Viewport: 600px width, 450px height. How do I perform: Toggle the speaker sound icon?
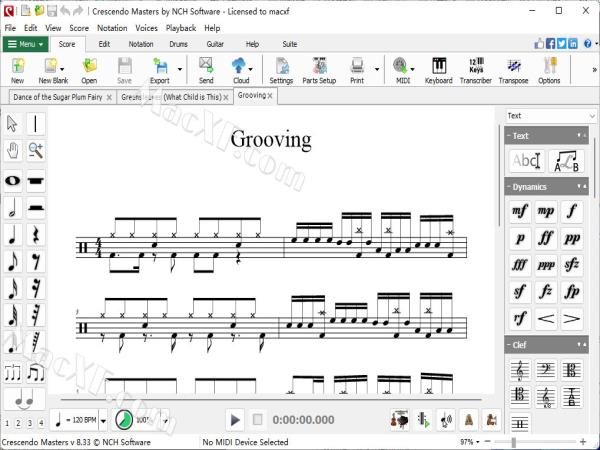(x=446, y=420)
